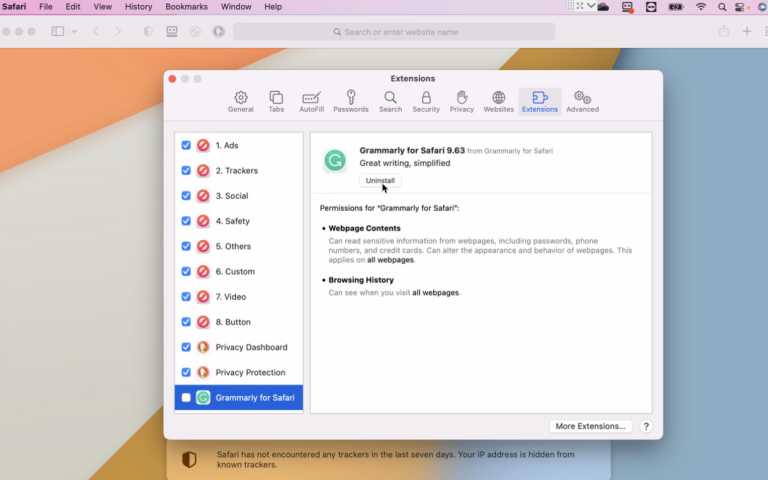Click the privacy shield icon on start page
The height and width of the screenshot is (480, 768).
(189, 459)
